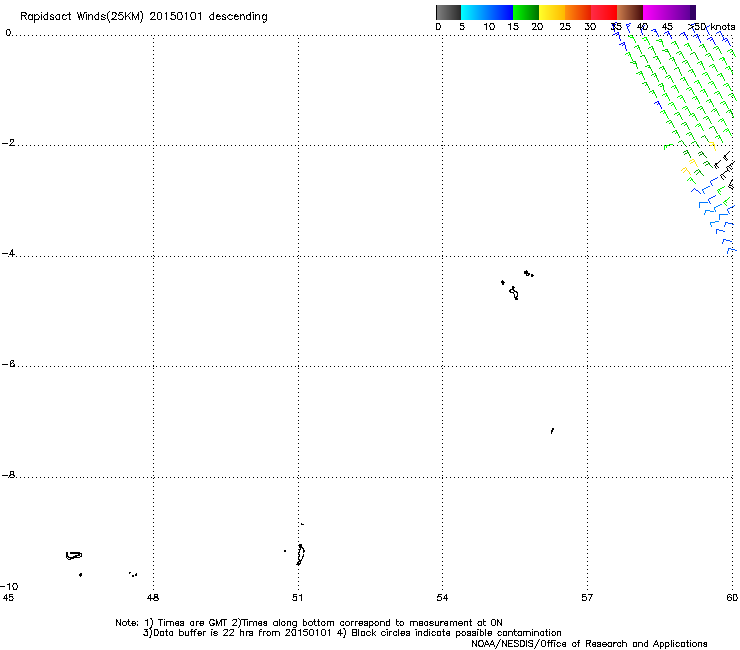740x650 pixels.
Task: Click the latitude axis label '-4'
Action: tap(8, 253)
